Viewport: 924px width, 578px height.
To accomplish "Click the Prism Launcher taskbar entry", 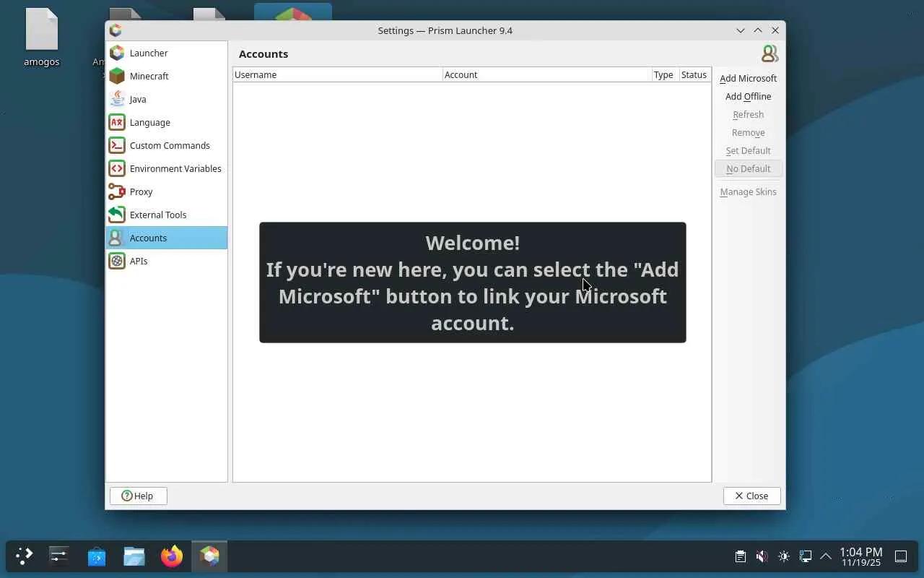I will pyautogui.click(x=209, y=556).
